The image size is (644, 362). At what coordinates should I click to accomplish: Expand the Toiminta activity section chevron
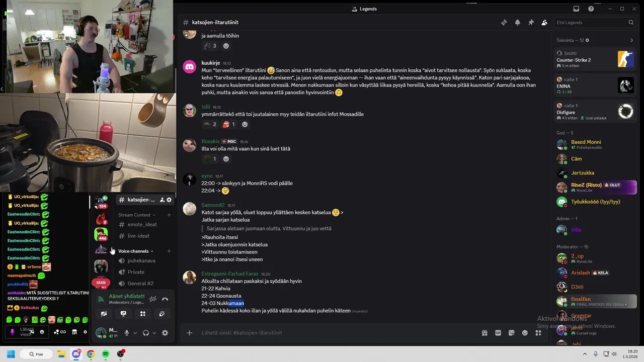coord(632,40)
